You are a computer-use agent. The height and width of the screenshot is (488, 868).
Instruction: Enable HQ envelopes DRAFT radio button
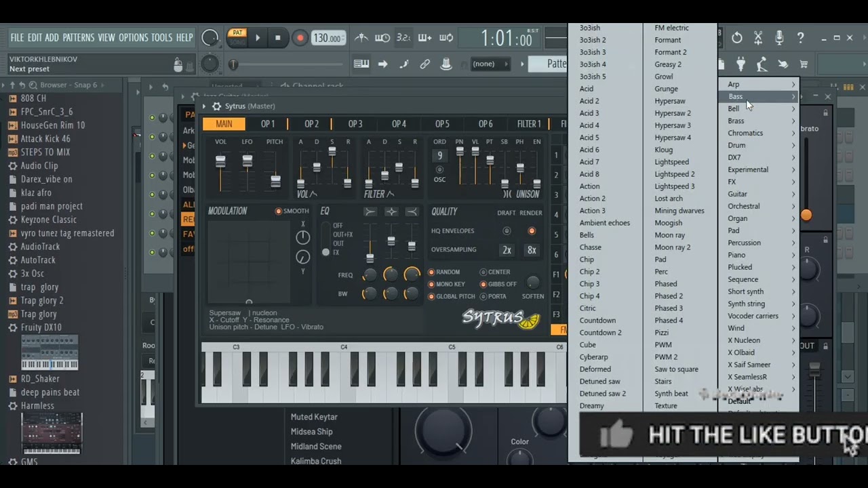[507, 231]
